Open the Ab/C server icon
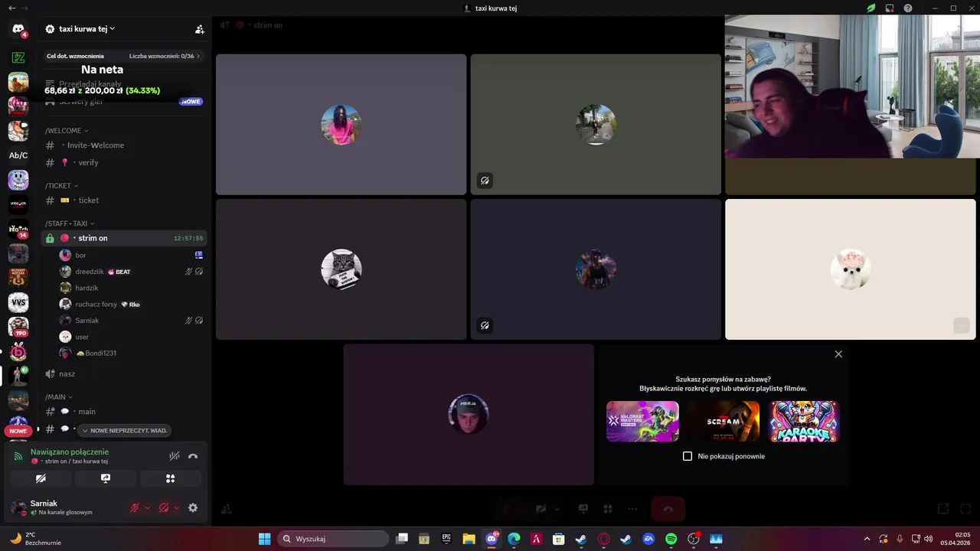This screenshot has width=980, height=551. click(18, 155)
